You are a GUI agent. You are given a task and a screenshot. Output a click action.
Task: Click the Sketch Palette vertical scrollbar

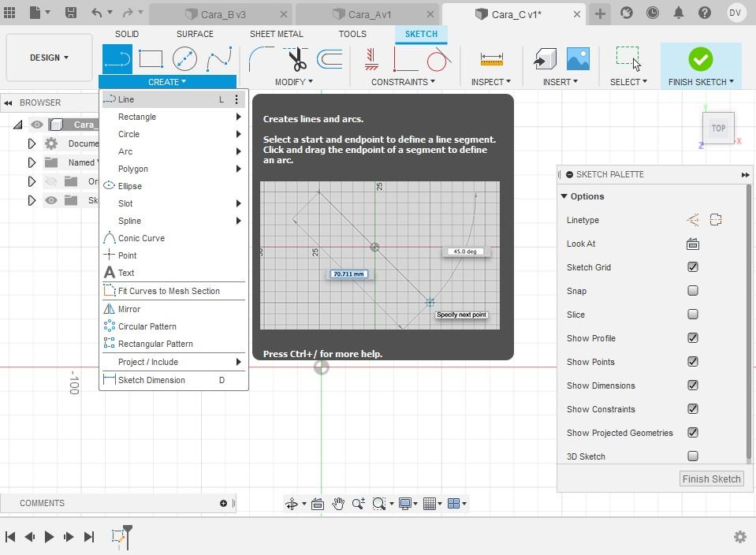tap(748, 322)
